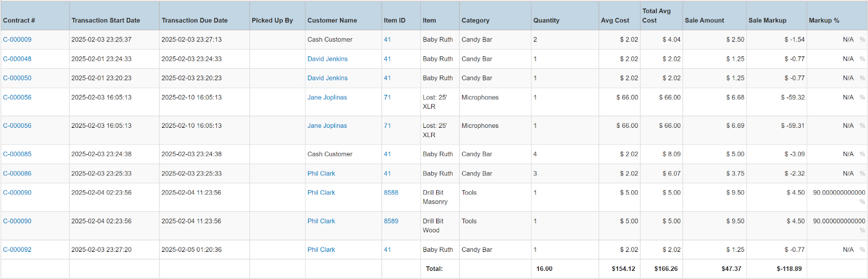Open contract C-000048 link
The width and height of the screenshot is (868, 279).
click(17, 59)
